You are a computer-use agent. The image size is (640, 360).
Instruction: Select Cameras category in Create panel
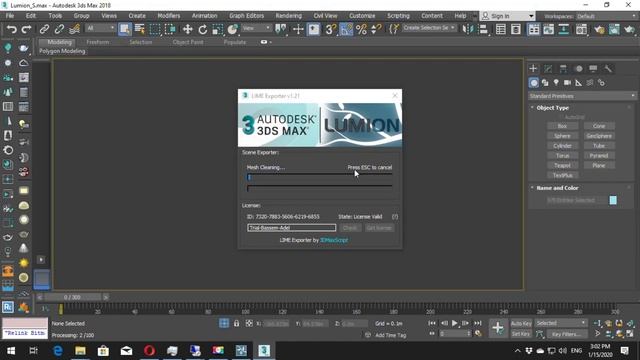[567, 83]
